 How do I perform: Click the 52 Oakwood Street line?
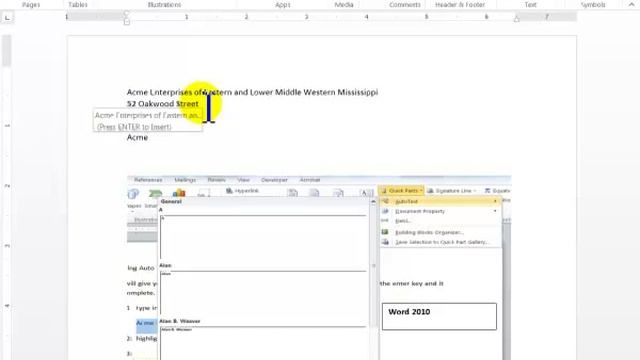(162, 104)
